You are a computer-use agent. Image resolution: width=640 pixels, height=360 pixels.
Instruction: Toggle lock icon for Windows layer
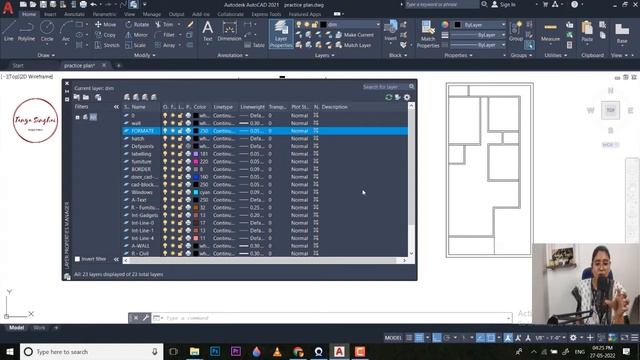(x=180, y=192)
